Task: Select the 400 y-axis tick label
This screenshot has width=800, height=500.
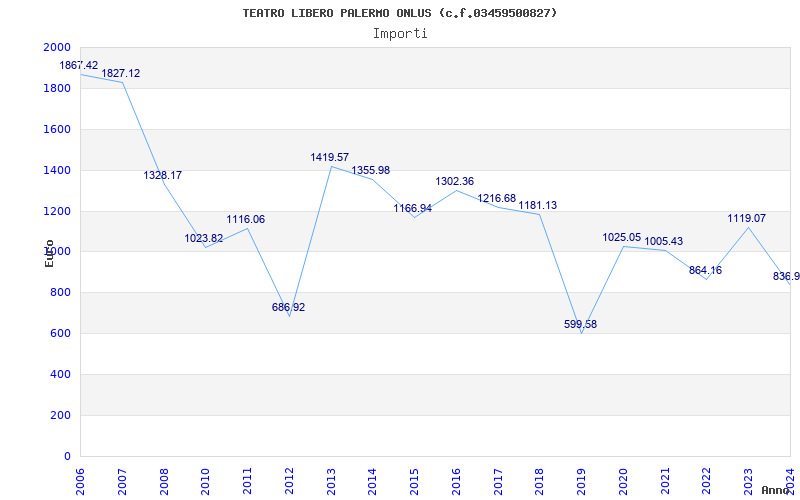Action: (x=61, y=374)
